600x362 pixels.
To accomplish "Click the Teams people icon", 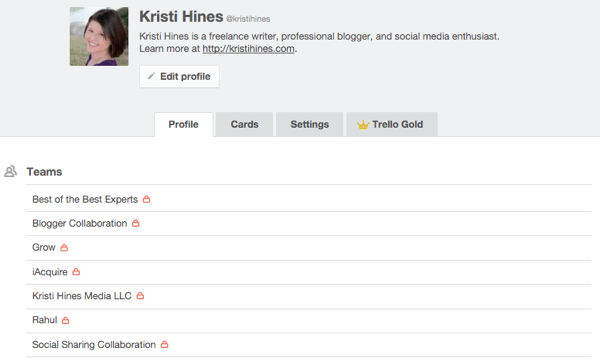I will [10, 171].
